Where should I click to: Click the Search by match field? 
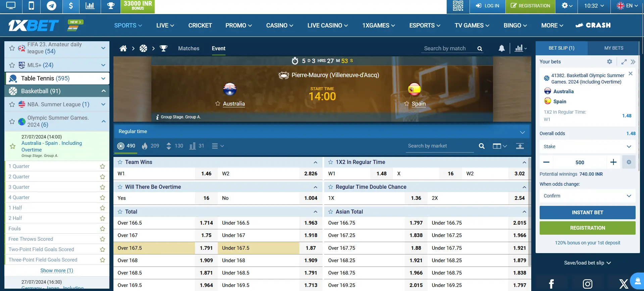click(449, 49)
